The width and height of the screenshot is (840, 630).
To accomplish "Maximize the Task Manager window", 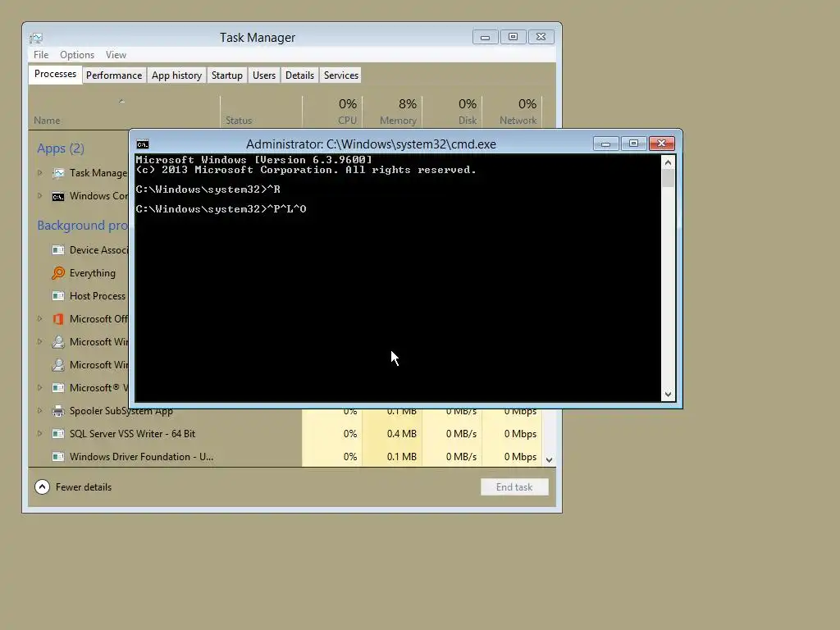I will click(514, 37).
